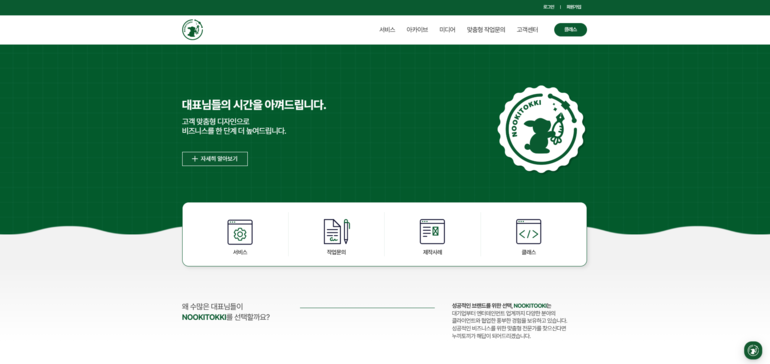Image resolution: width=770 pixels, height=364 pixels.
Task: Click the 자세히 알아보기 button
Action: [215, 159]
